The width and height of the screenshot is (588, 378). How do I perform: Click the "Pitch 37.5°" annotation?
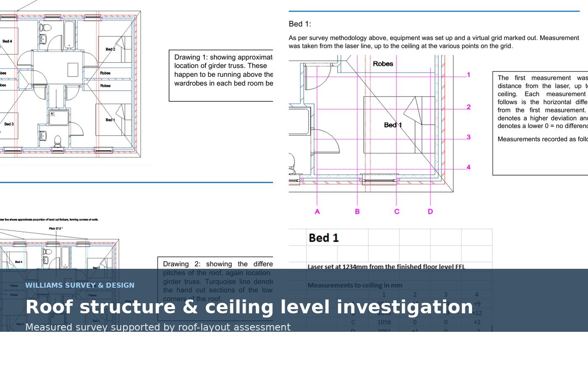pos(56,228)
